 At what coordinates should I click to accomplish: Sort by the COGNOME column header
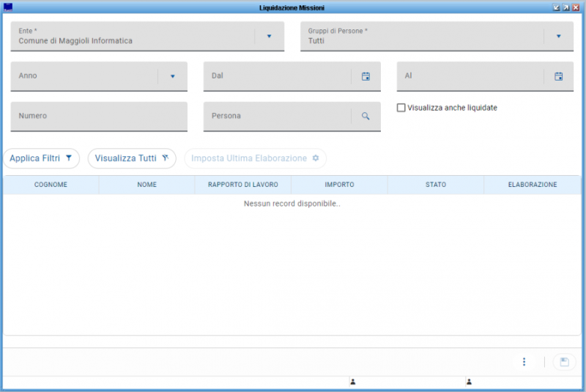[x=51, y=185]
